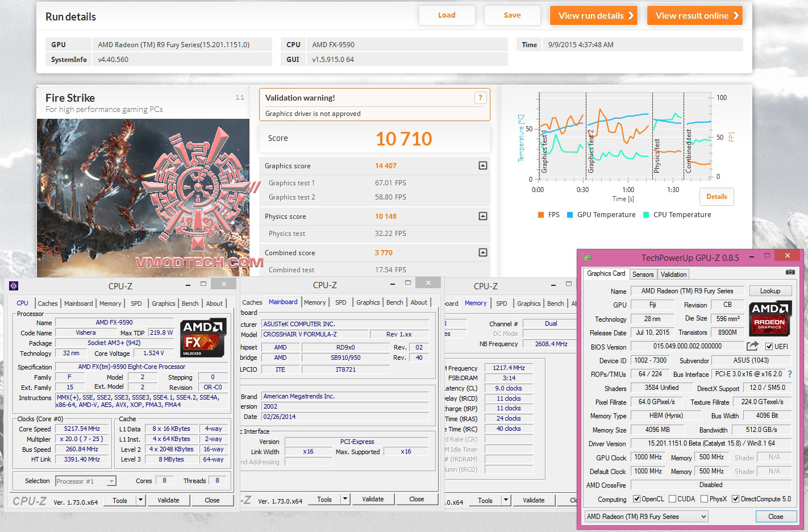Open SPD tab in the Mainboard CPU-Z window
Image resolution: width=808 pixels, height=532 pixels.
click(x=341, y=302)
